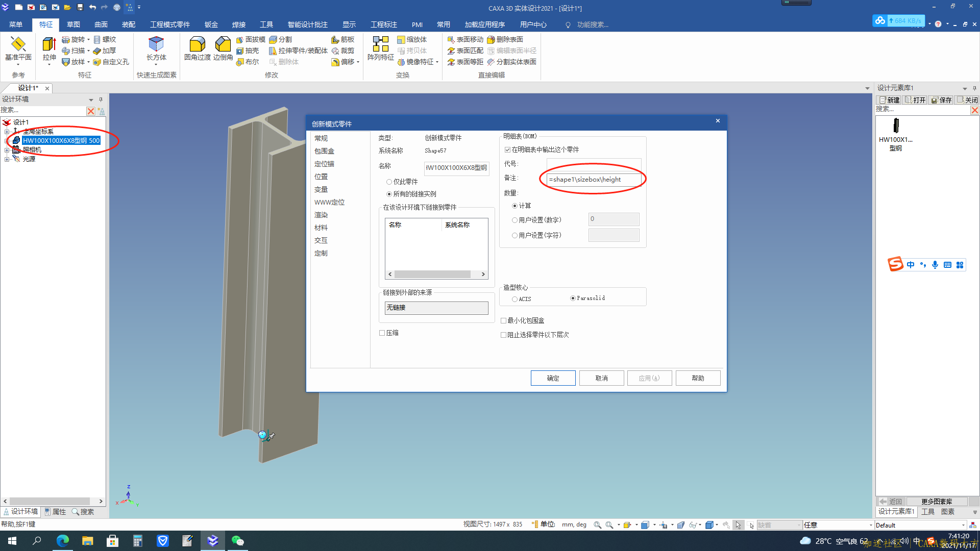Image resolution: width=980 pixels, height=551 pixels.
Task: Select the 面拔模 draft tool
Action: (251, 39)
